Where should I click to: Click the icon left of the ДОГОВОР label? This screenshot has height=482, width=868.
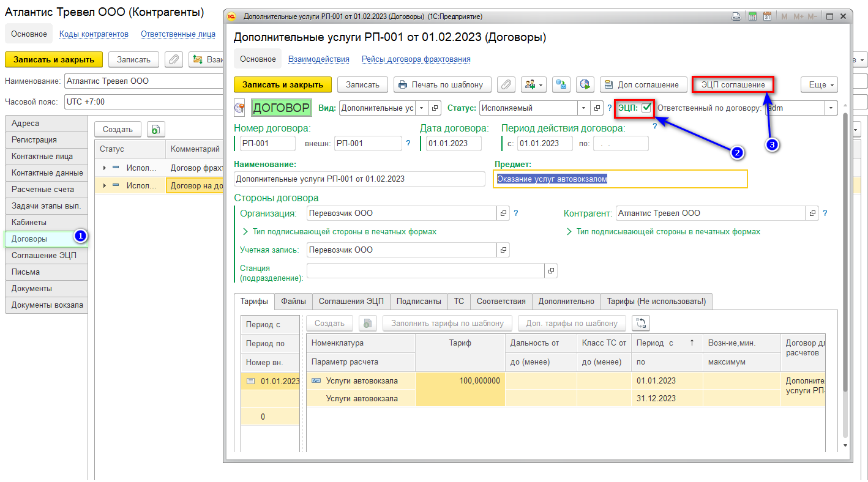[x=239, y=108]
